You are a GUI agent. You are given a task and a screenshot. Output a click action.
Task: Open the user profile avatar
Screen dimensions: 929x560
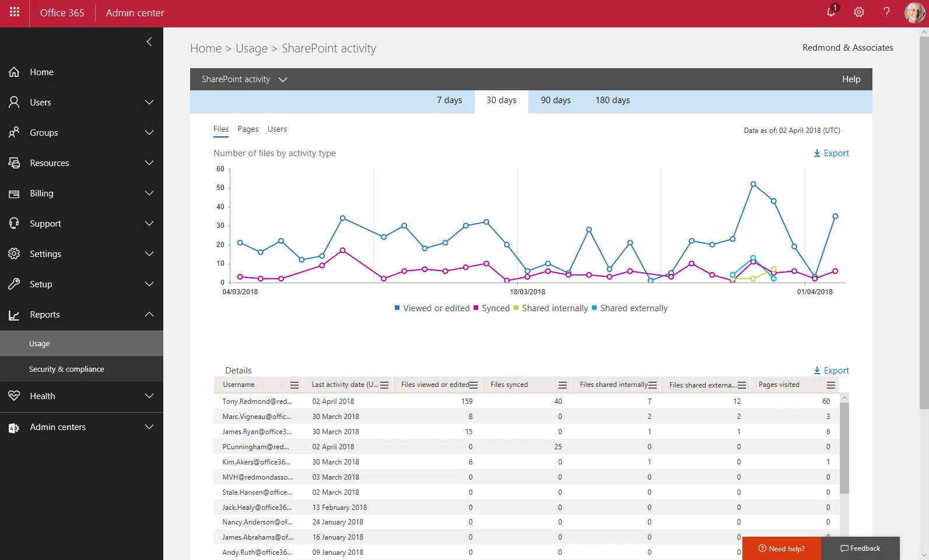(x=914, y=12)
